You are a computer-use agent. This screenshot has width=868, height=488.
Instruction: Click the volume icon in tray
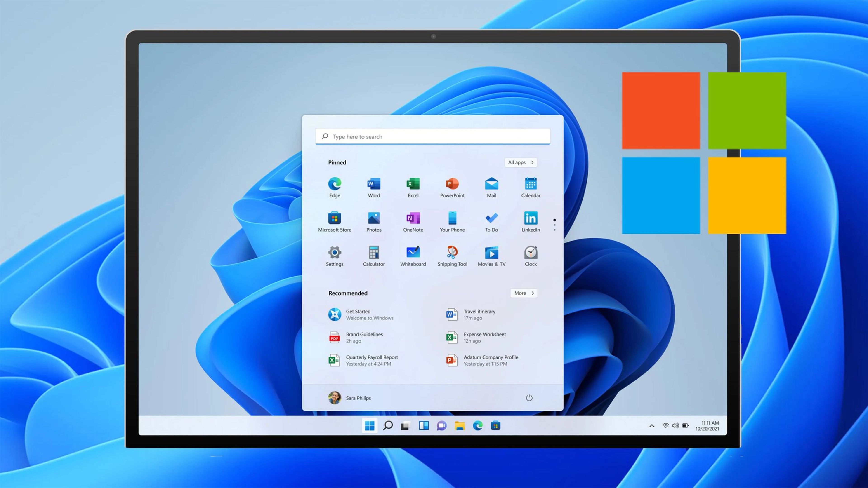tap(675, 425)
